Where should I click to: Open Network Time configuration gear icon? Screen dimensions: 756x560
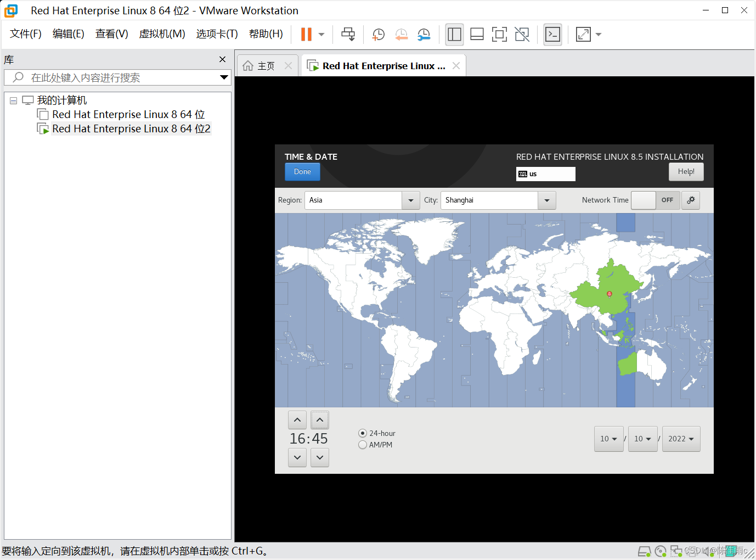coord(691,200)
